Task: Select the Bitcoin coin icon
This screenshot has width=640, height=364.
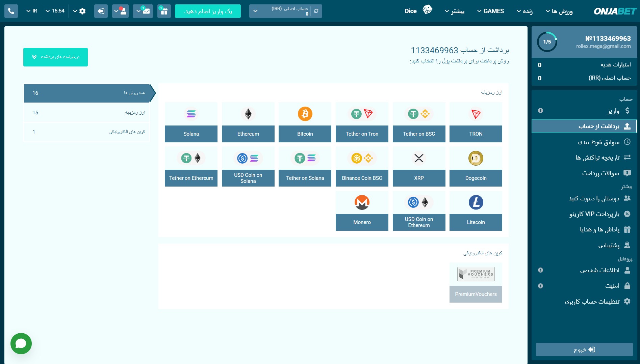Action: tap(305, 114)
